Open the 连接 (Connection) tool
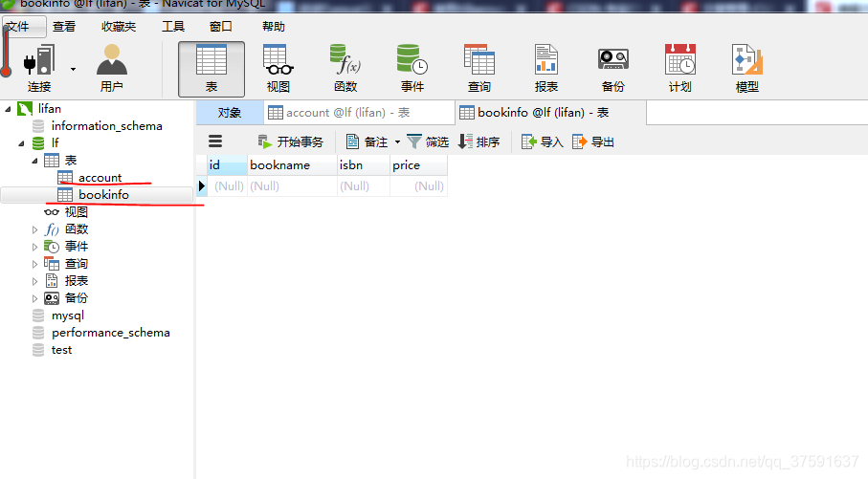The width and height of the screenshot is (868, 479). pos(38,69)
